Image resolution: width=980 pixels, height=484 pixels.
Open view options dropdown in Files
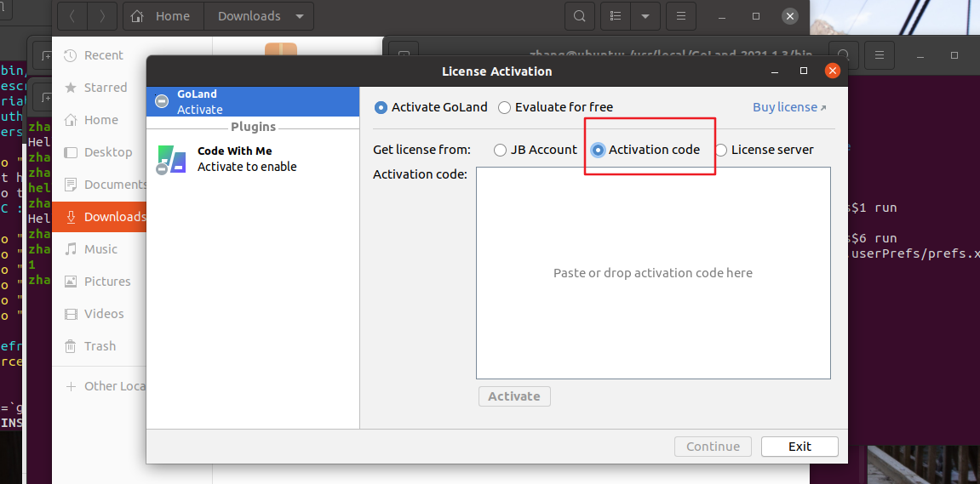tap(645, 16)
